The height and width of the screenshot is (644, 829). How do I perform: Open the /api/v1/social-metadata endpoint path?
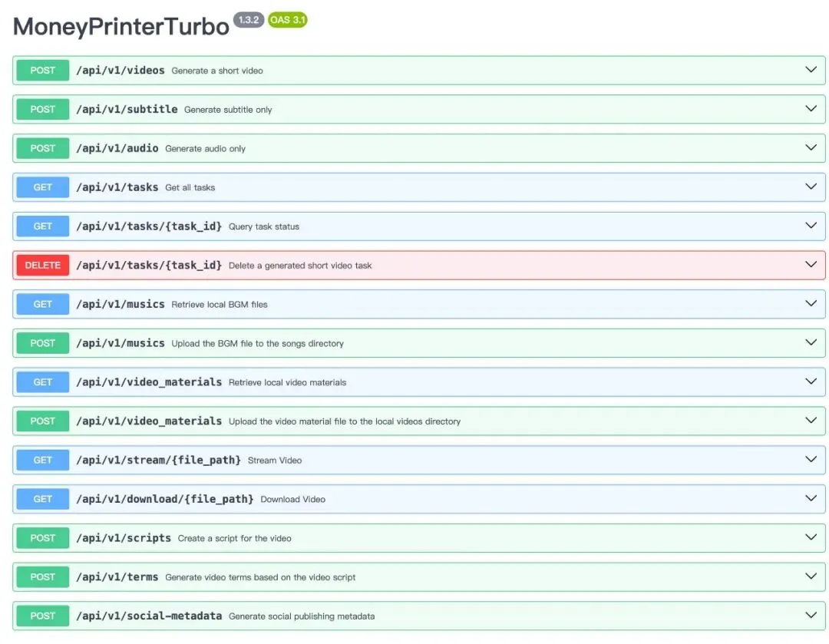[x=149, y=616]
